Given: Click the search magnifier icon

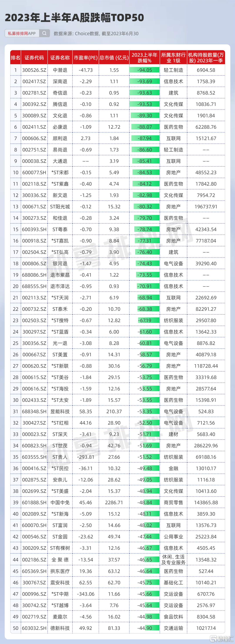Looking at the screenshot, I should (44, 33).
